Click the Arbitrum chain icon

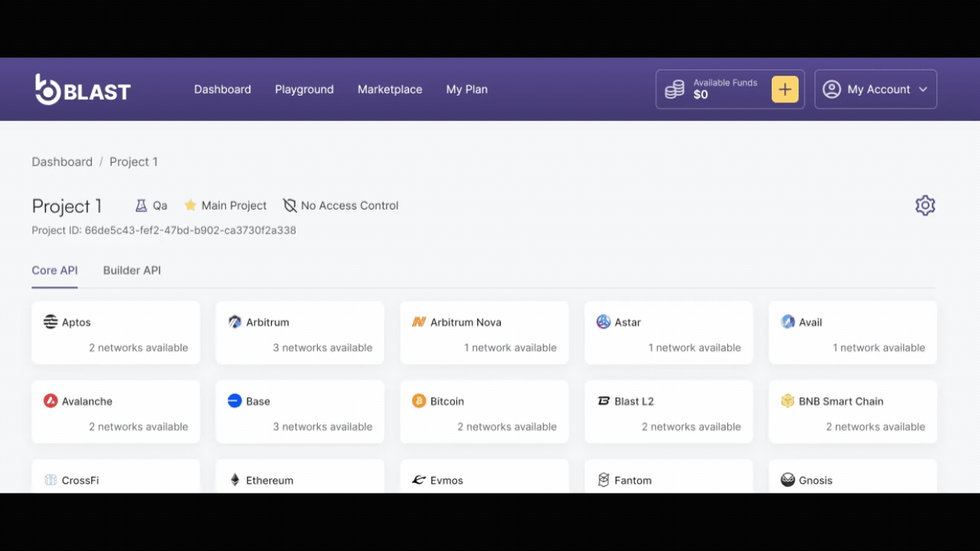235,322
